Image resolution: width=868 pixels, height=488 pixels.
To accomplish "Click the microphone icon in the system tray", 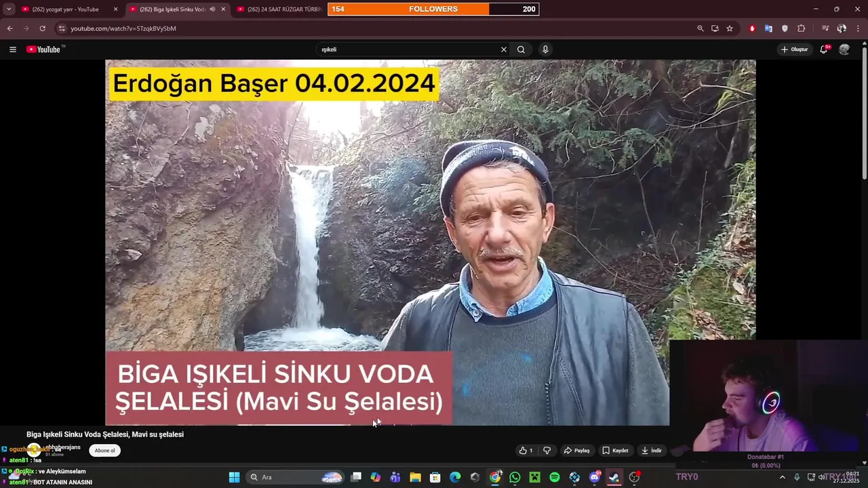I will coord(797,477).
